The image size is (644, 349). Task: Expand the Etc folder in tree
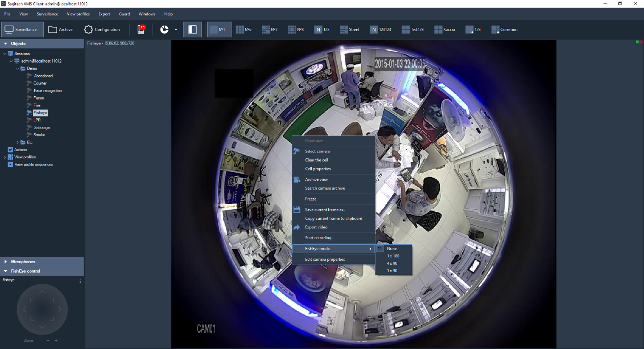tap(18, 142)
